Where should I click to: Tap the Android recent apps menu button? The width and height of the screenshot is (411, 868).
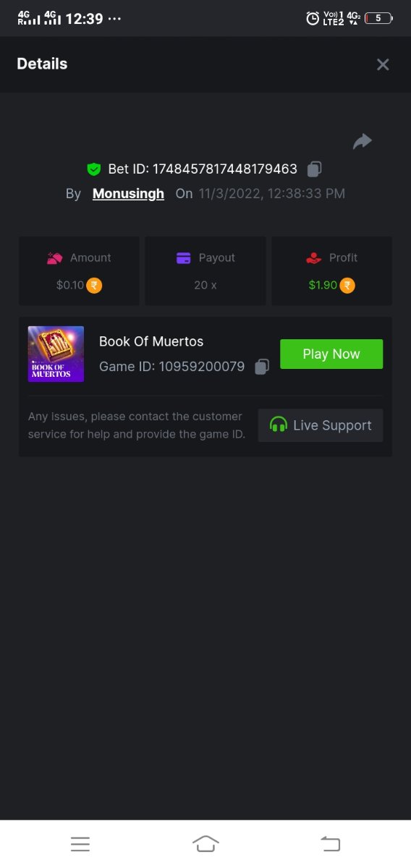pyautogui.click(x=80, y=843)
